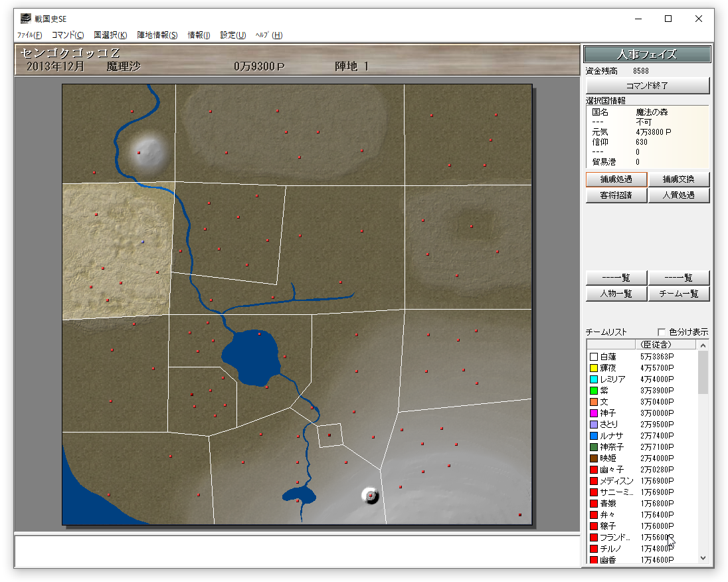
Task: Click the small square territory outlined in white
Action: pos(329,435)
